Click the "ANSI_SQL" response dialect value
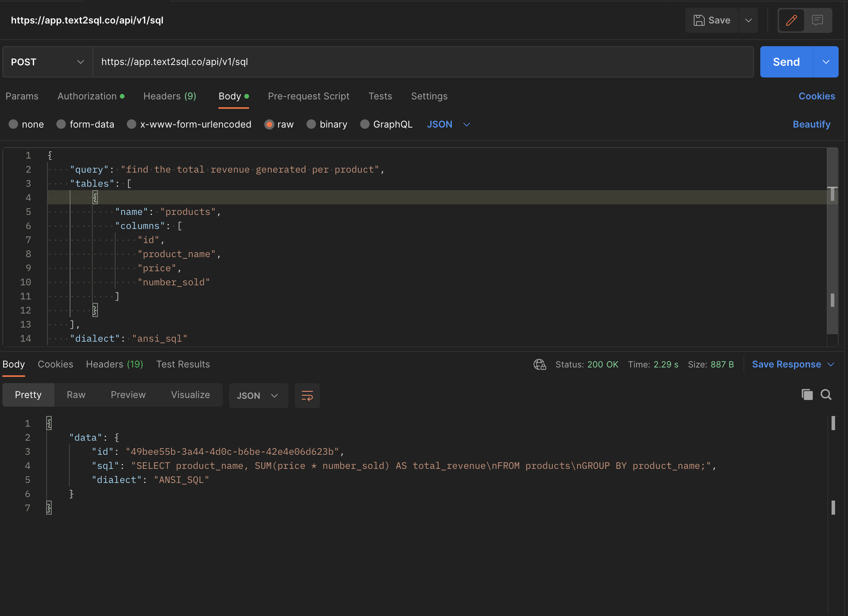Screen dimensions: 848x616 click(182, 480)
